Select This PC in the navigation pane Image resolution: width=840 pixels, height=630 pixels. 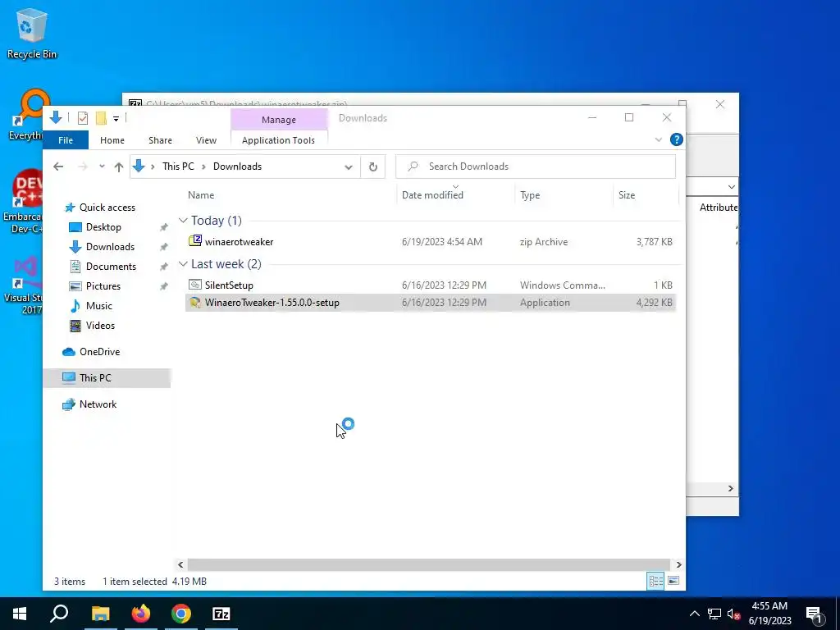[107, 378]
